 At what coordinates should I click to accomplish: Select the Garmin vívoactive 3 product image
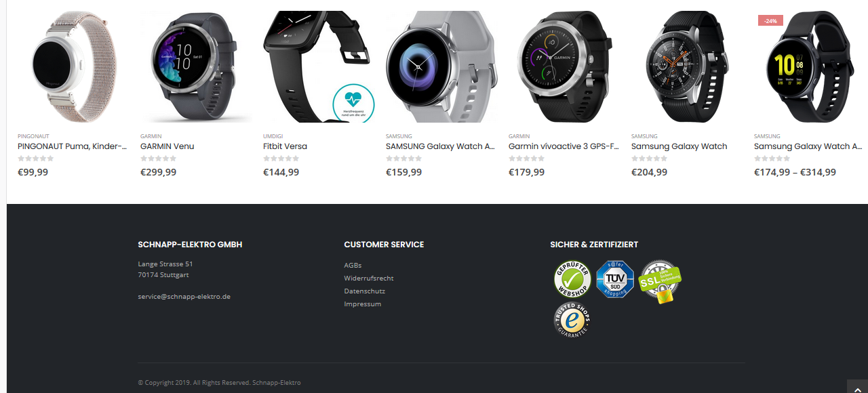[564, 66]
